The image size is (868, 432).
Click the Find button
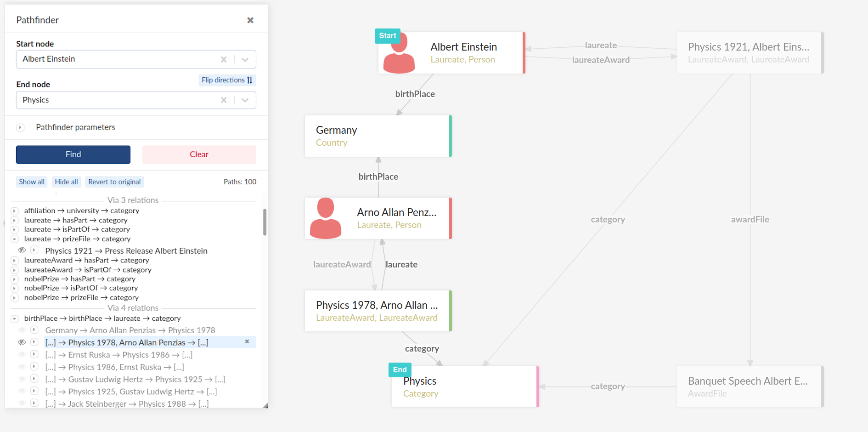click(x=73, y=154)
